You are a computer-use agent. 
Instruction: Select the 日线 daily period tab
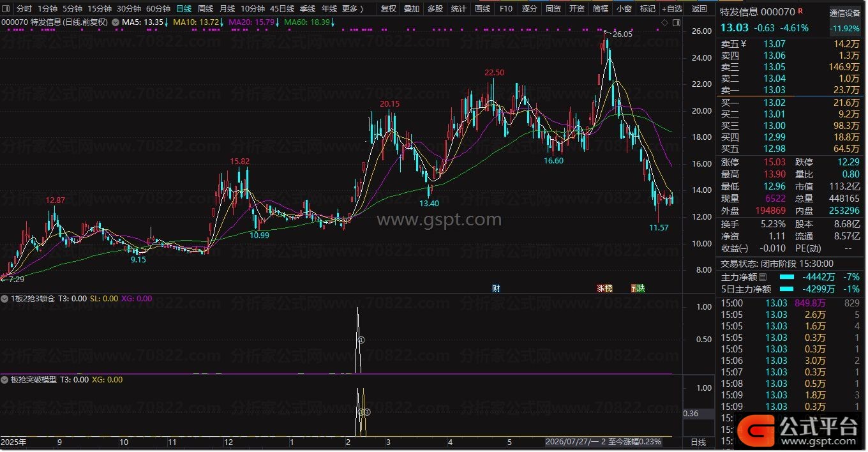pos(184,9)
